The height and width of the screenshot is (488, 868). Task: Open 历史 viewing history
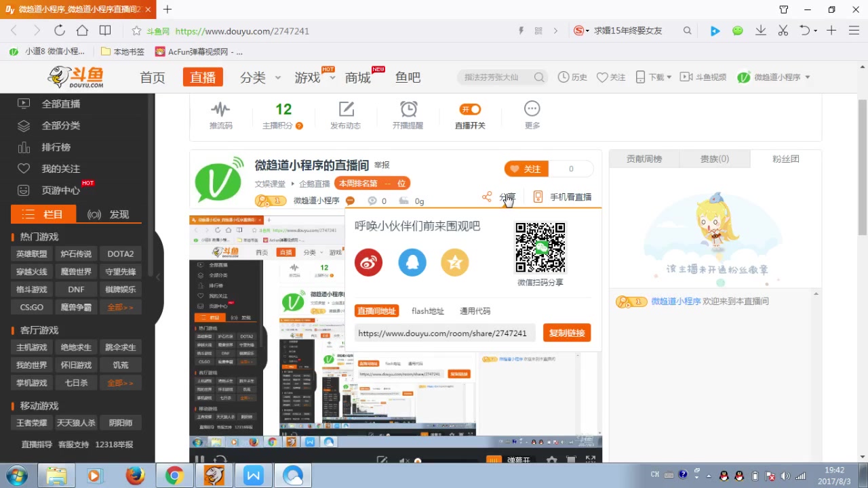click(x=572, y=77)
